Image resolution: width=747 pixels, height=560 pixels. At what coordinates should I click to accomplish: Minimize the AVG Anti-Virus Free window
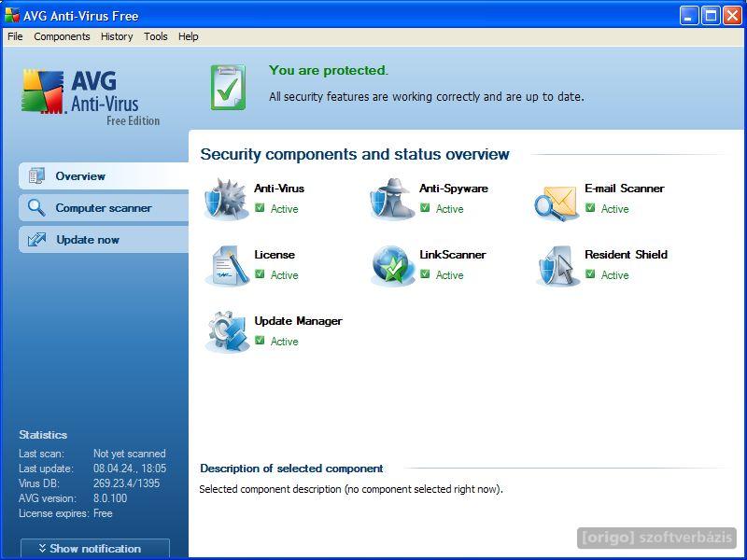coord(688,16)
